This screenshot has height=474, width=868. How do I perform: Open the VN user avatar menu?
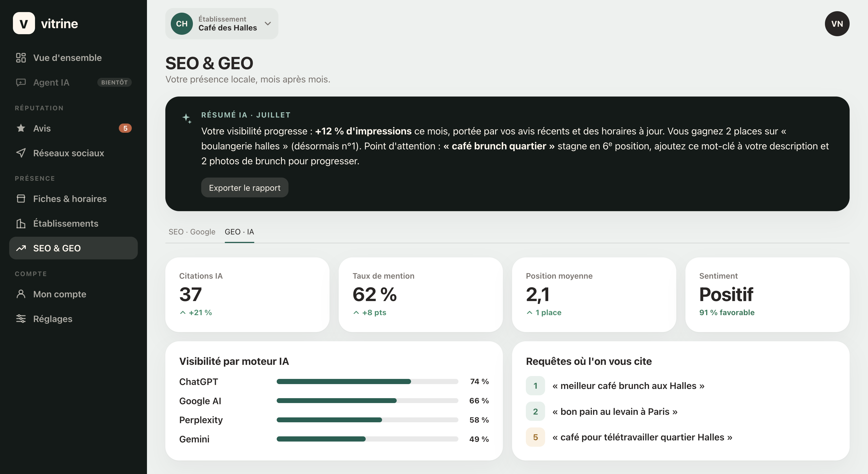point(837,24)
